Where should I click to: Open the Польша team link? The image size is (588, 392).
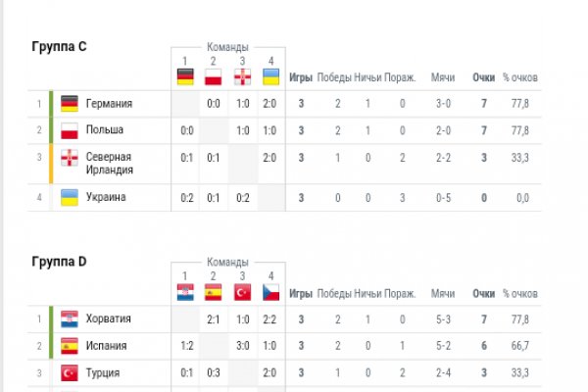pyautogui.click(x=106, y=129)
